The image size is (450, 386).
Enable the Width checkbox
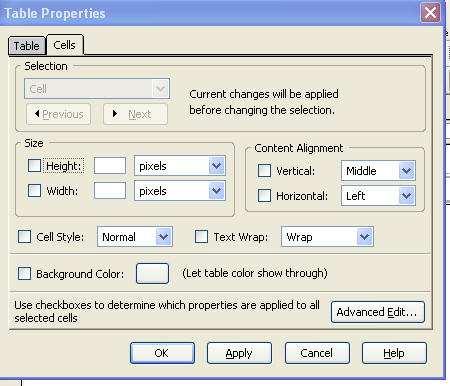pyautogui.click(x=34, y=191)
